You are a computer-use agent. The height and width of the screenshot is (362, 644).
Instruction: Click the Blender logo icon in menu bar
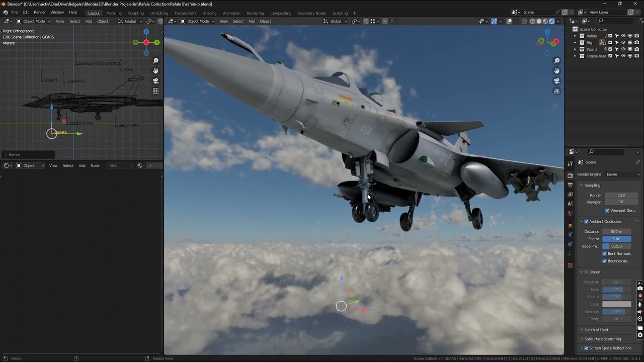click(6, 13)
